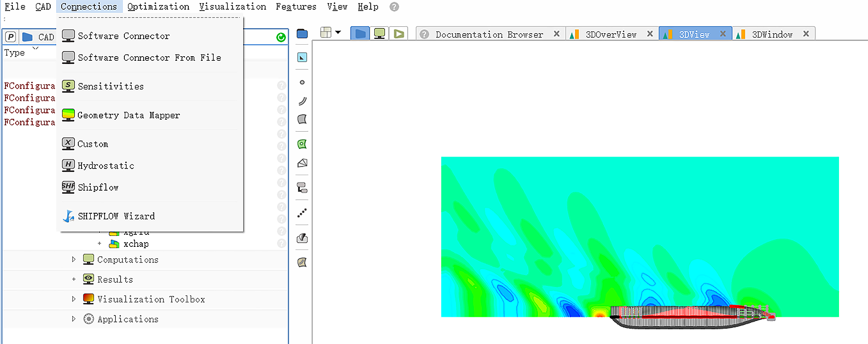Click the Type column sort chevron

35,48
